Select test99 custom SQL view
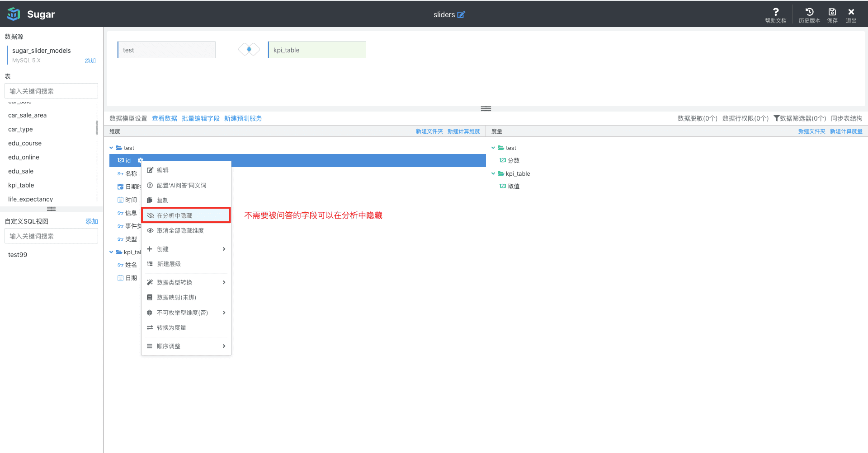This screenshot has height=453, width=868. (18, 255)
